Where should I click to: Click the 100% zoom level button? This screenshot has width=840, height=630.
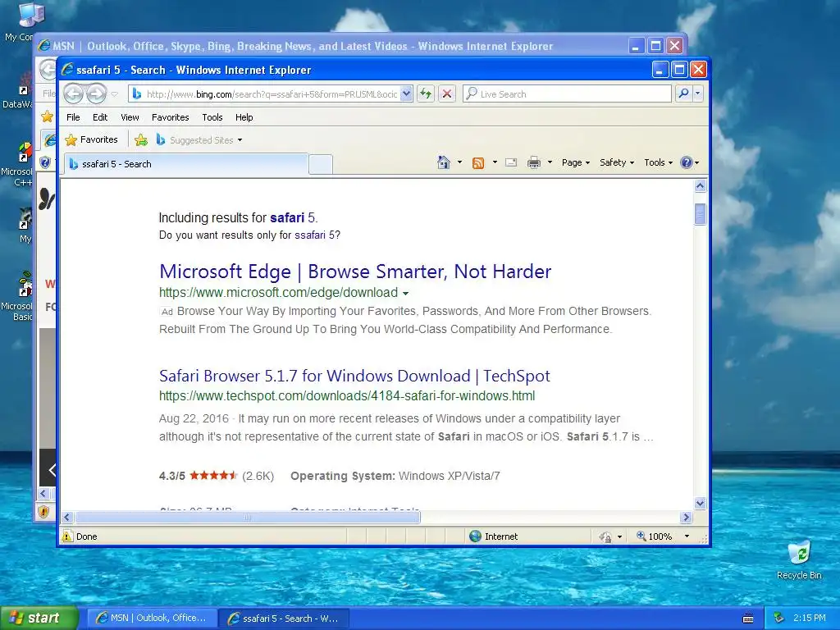click(x=654, y=536)
